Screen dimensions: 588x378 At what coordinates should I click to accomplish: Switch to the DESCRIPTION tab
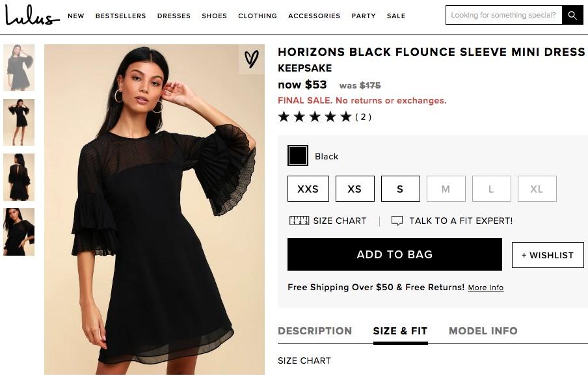click(x=315, y=331)
